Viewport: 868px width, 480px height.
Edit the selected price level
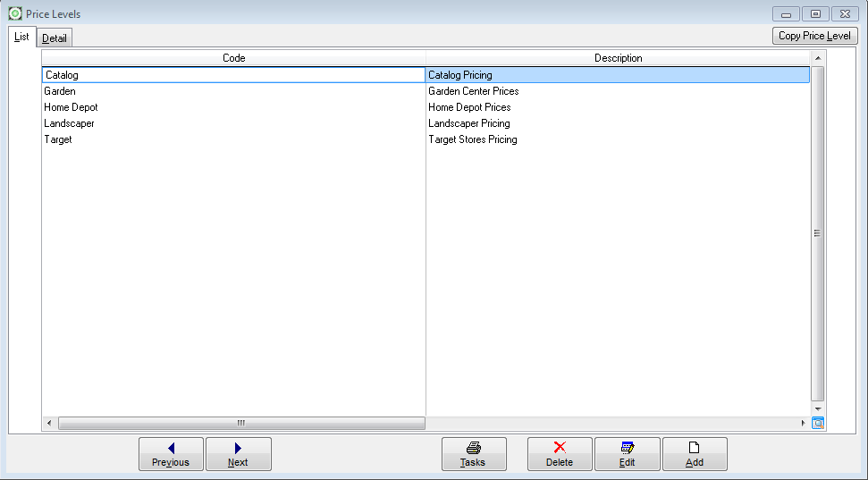[627, 454]
